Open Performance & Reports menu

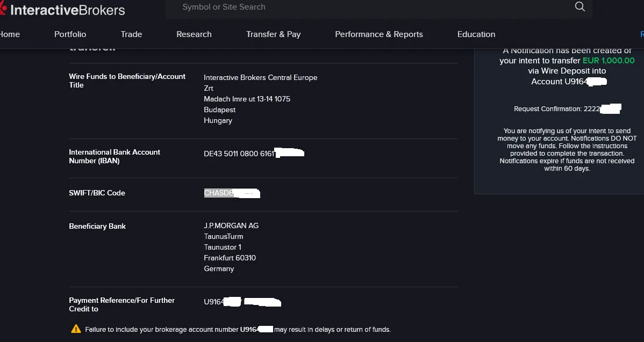click(378, 34)
